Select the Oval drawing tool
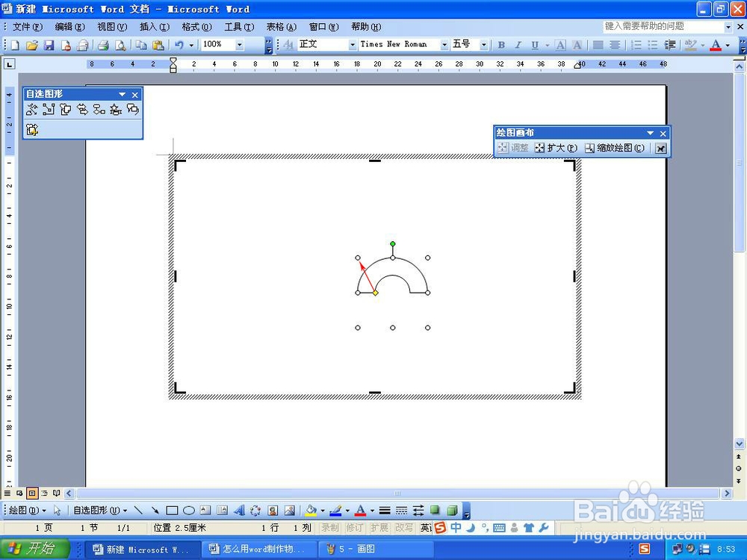The height and width of the screenshot is (560, 747). tap(189, 511)
